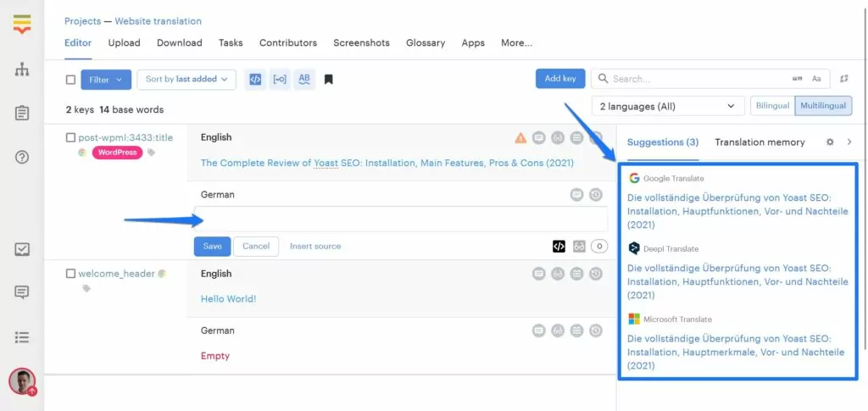Open the Upload tab
The image size is (868, 411).
pyautogui.click(x=124, y=42)
